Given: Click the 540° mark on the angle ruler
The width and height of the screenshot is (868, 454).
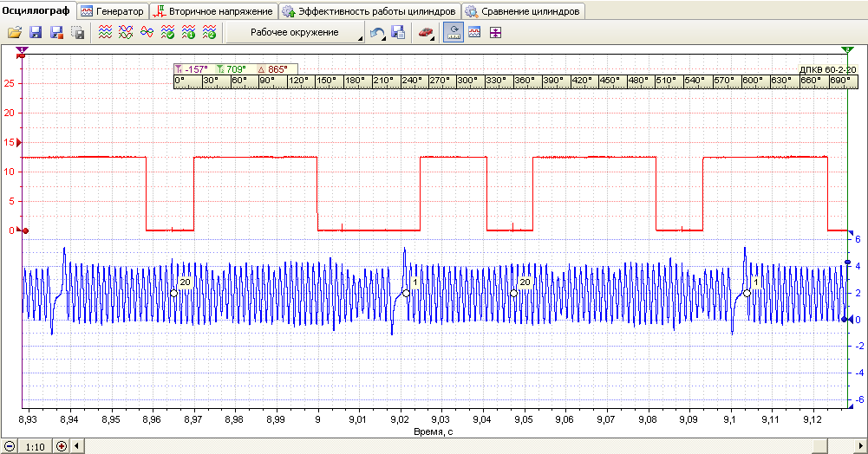Looking at the screenshot, I should [x=694, y=81].
